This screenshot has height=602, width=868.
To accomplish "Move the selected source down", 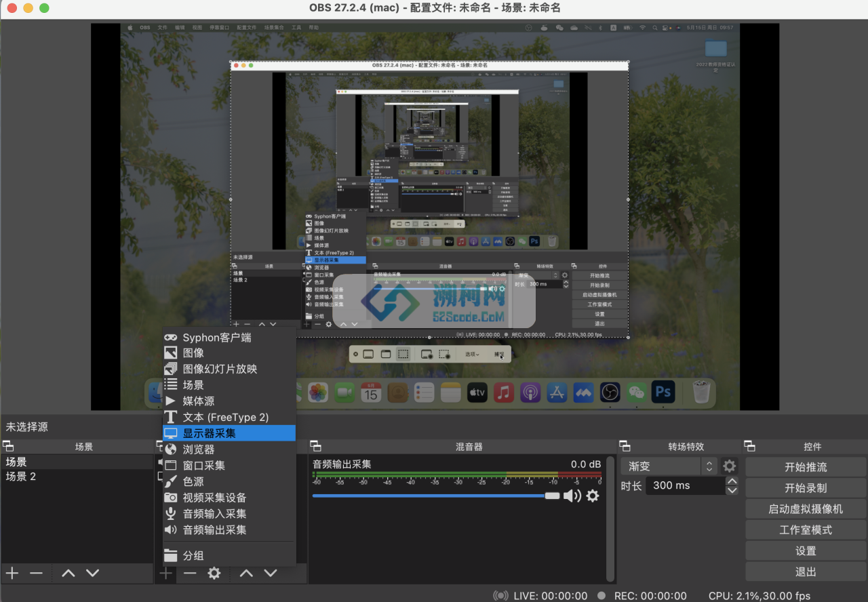I will (x=271, y=574).
